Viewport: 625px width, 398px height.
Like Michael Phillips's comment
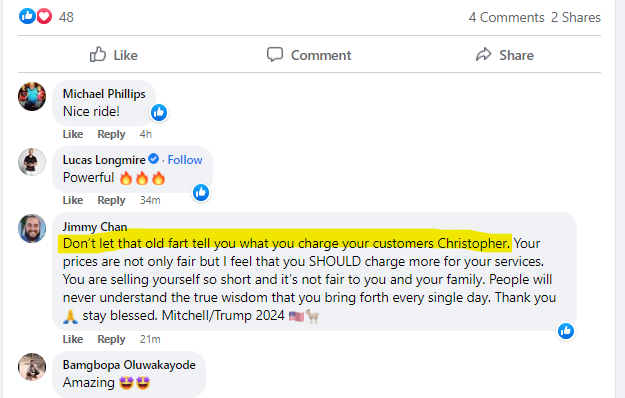[73, 134]
